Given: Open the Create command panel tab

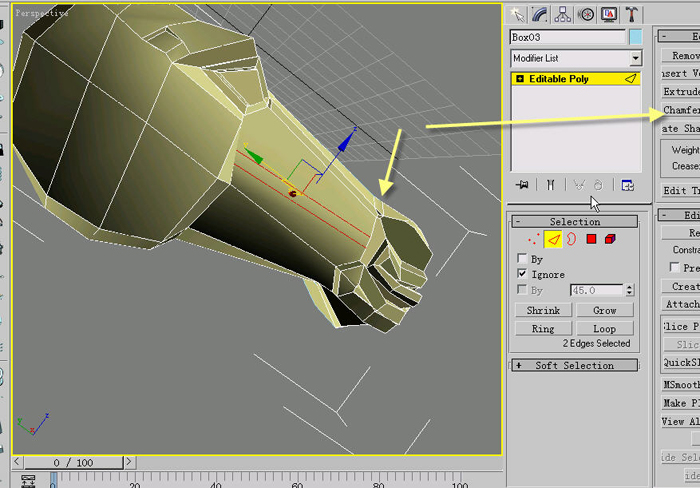Looking at the screenshot, I should (517, 15).
